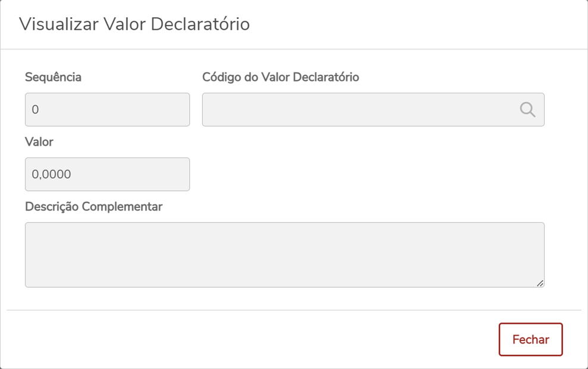Click the Visualizar Valor Declaratório title

134,24
